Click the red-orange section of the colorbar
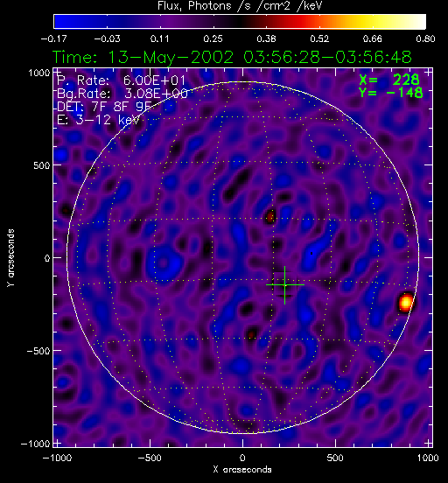Screen dimensions: 448x483 coord(302,22)
